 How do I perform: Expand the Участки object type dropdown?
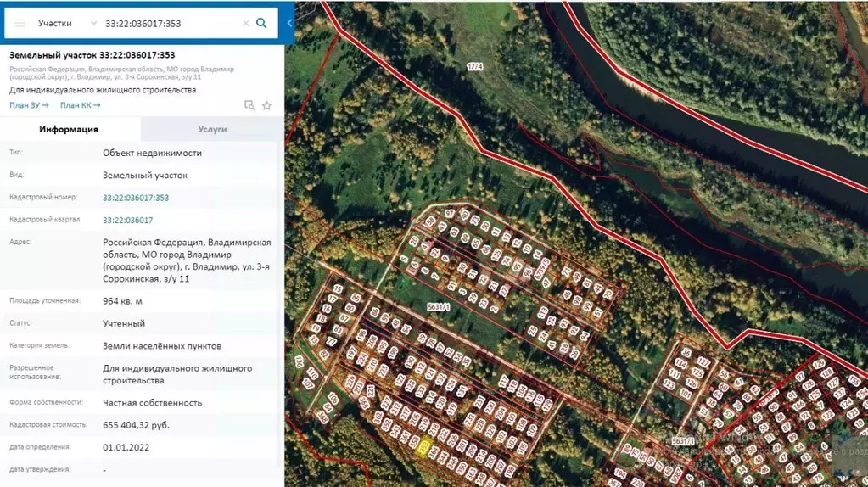click(67, 23)
